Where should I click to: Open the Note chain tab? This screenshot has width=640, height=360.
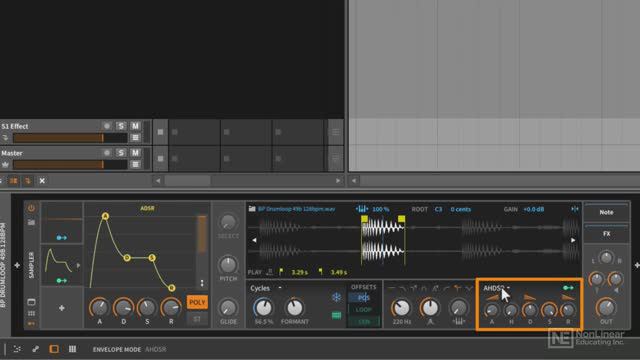pos(606,212)
